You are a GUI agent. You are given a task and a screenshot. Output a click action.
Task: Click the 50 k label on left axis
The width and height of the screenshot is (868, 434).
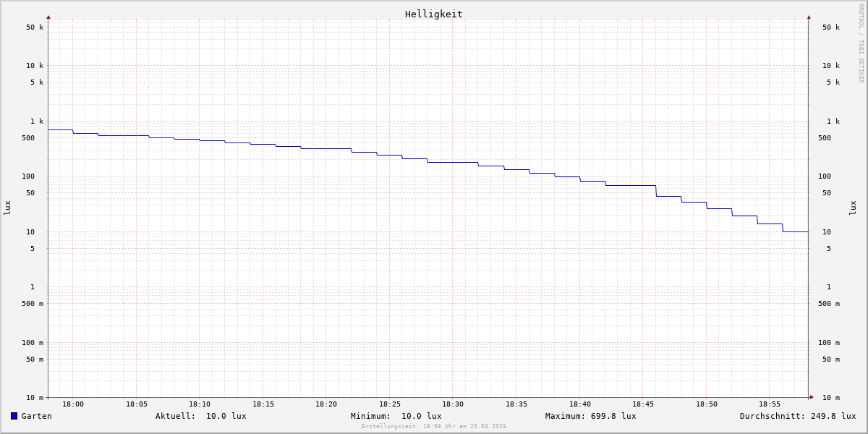[35, 27]
